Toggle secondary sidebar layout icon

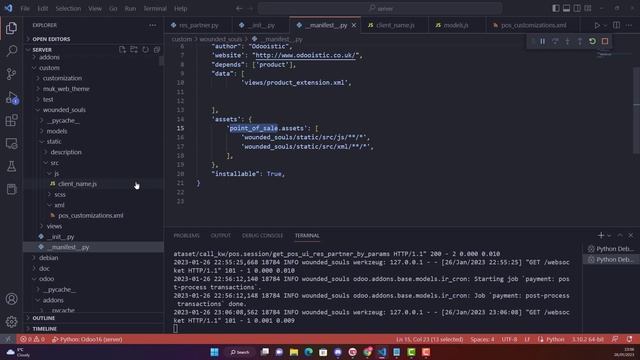coord(577,8)
